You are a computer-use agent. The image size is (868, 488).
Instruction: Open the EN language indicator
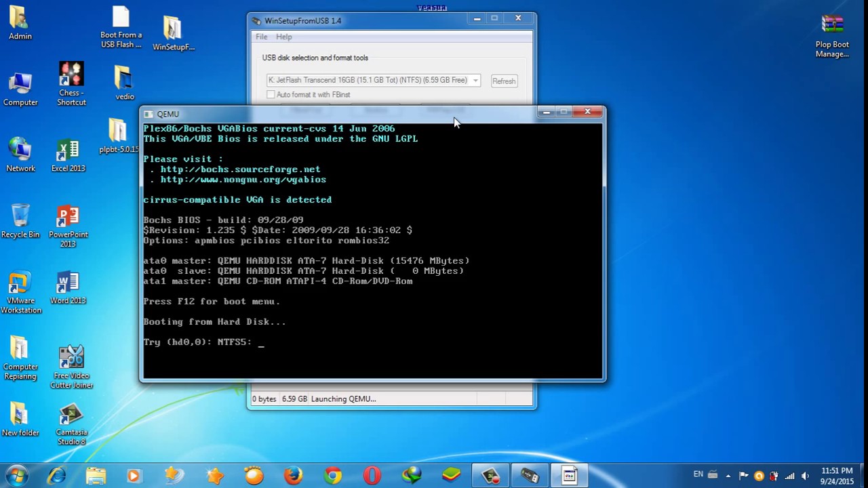pos(698,474)
